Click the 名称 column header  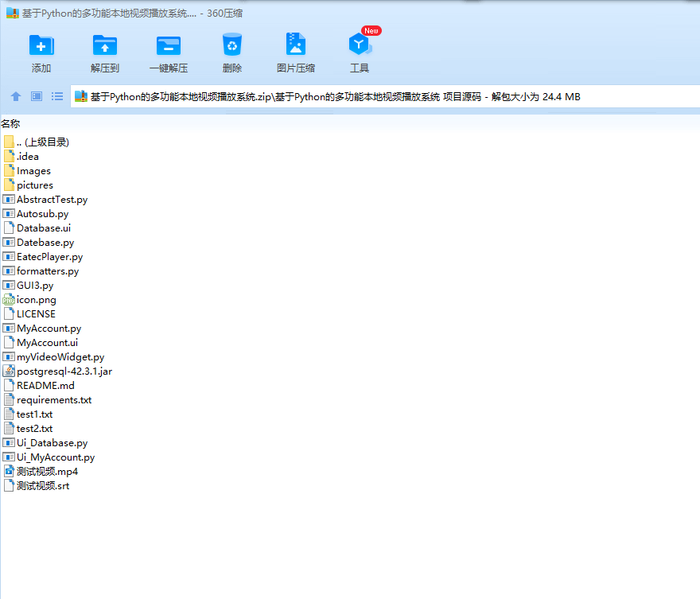10,123
